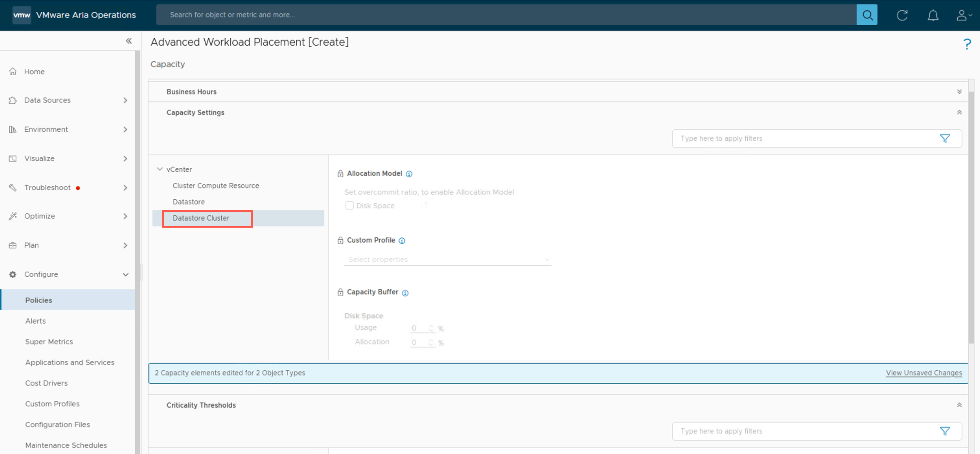Image resolution: width=980 pixels, height=454 pixels.
Task: Collapse the vCenter tree node
Action: (160, 169)
